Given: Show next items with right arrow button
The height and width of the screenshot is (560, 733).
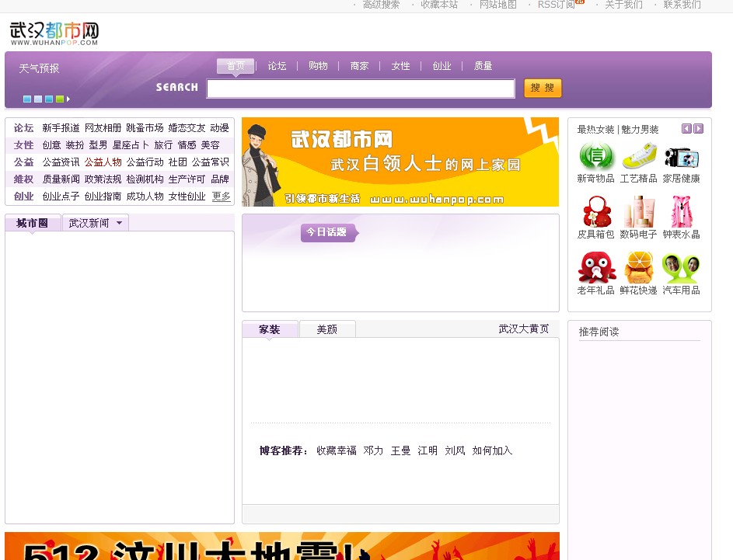Looking at the screenshot, I should click(x=699, y=129).
